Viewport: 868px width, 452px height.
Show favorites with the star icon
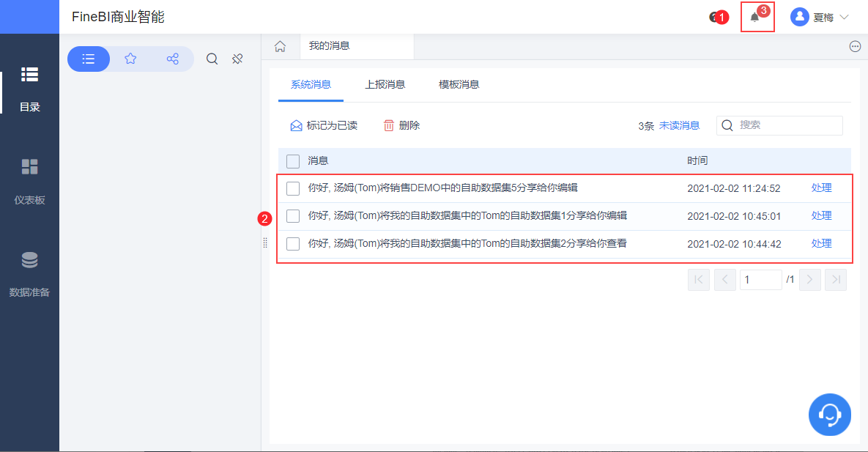(130, 59)
